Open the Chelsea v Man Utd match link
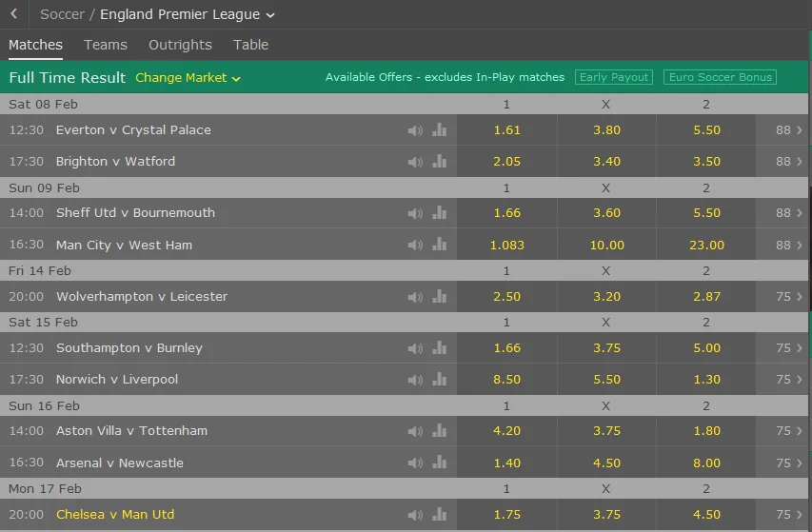 (115, 515)
